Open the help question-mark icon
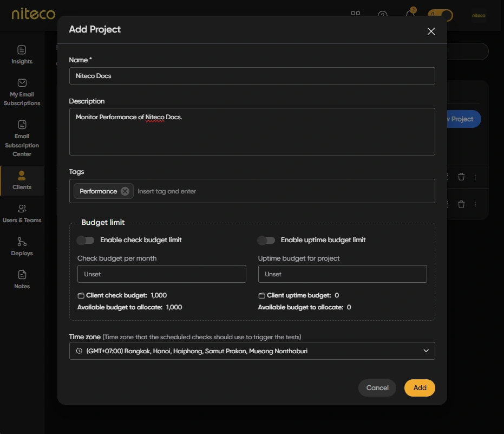 pos(383,15)
